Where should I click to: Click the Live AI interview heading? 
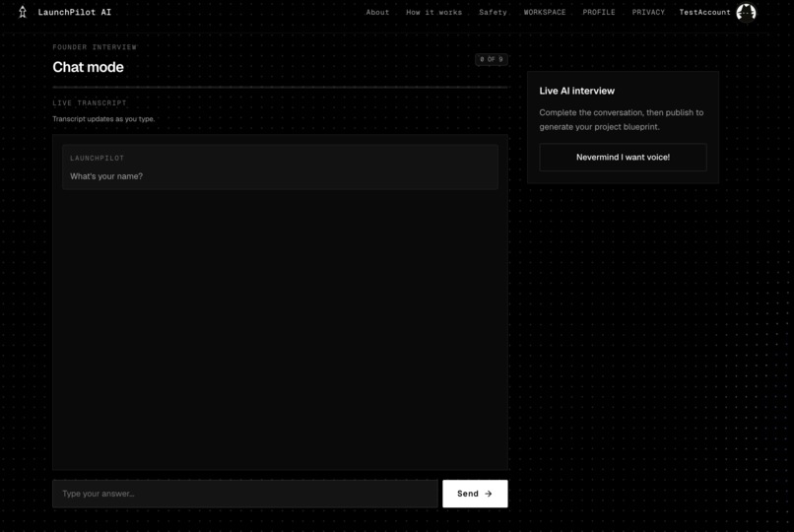pos(576,91)
